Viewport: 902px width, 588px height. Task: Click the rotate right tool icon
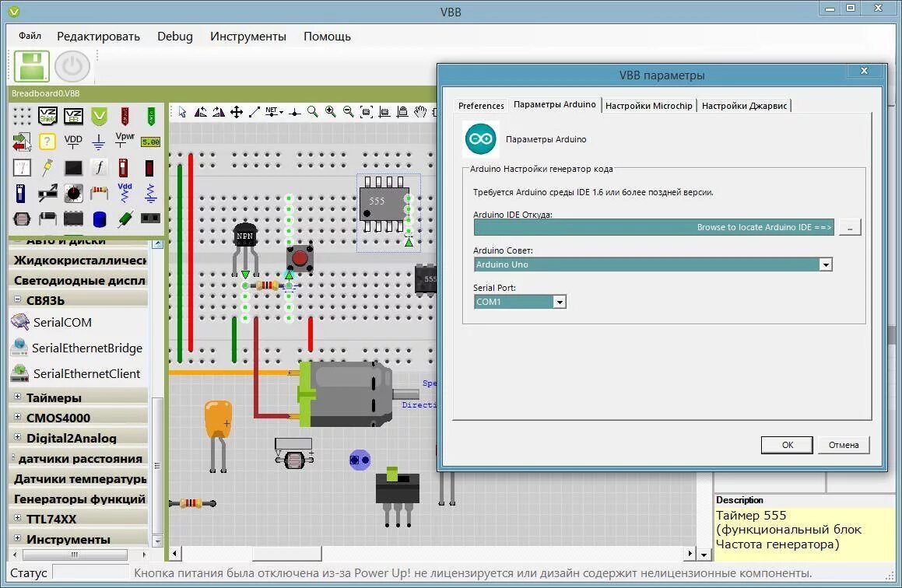coord(218,111)
